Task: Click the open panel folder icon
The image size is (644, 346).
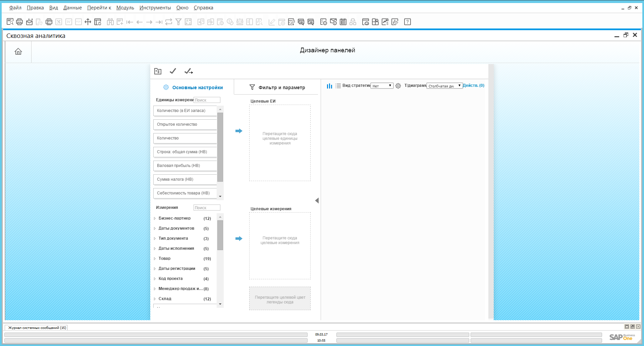Action: (x=158, y=71)
